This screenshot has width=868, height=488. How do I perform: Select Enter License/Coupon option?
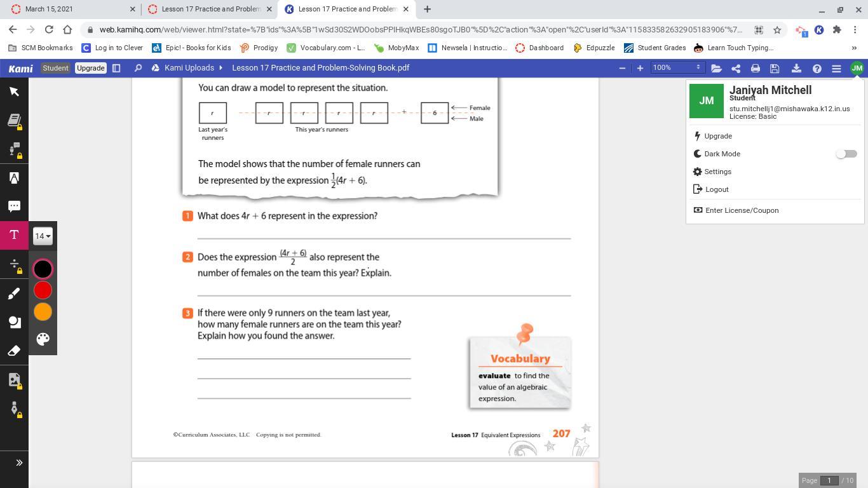[742, 210]
